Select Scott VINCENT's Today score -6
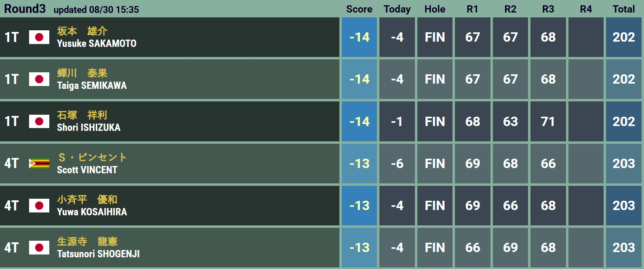Screen dimensions: 644x269 (x=397, y=163)
